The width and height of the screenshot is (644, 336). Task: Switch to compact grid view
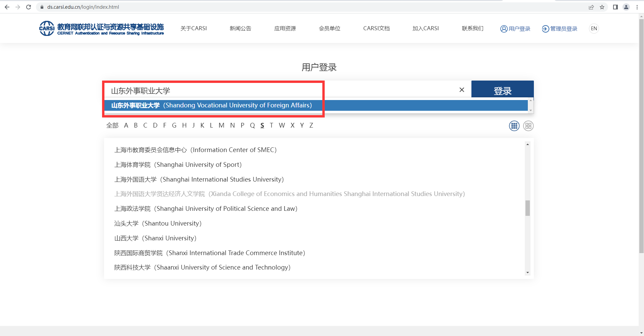click(x=514, y=126)
